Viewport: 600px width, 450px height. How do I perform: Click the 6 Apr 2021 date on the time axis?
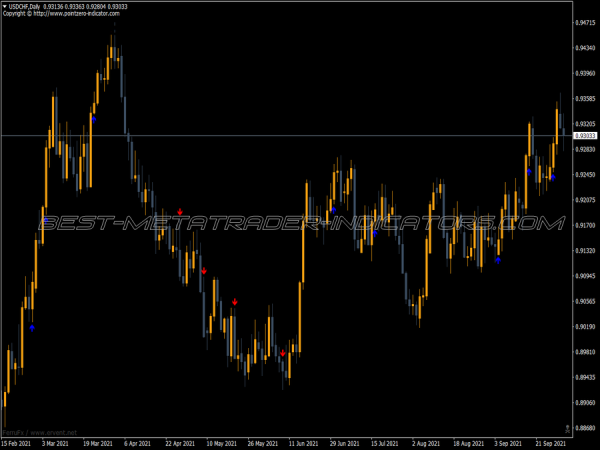[x=137, y=442]
